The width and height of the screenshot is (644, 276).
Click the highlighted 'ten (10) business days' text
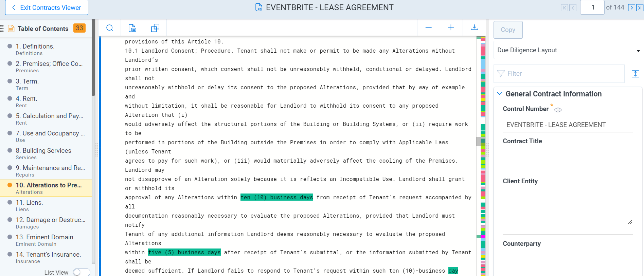(276, 197)
